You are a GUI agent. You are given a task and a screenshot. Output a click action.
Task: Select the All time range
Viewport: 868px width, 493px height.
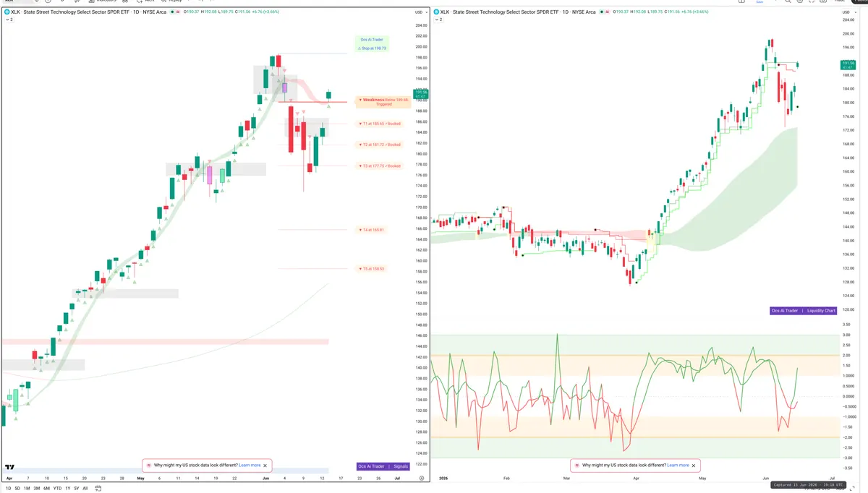click(x=85, y=489)
